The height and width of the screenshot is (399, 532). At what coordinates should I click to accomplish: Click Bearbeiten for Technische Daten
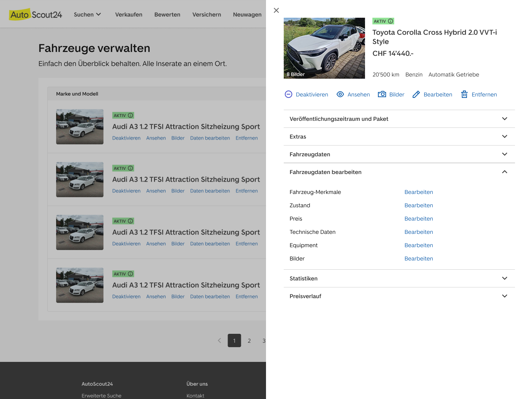[x=419, y=232]
